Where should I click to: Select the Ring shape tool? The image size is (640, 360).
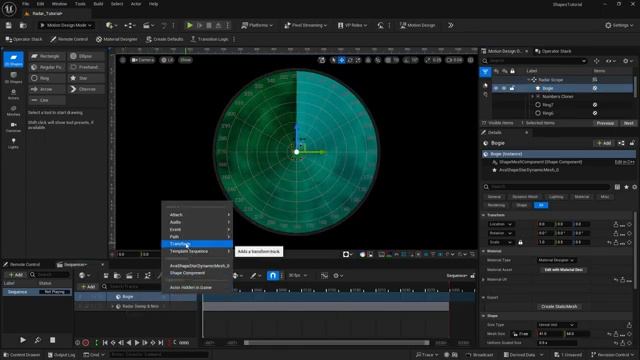tap(47, 78)
